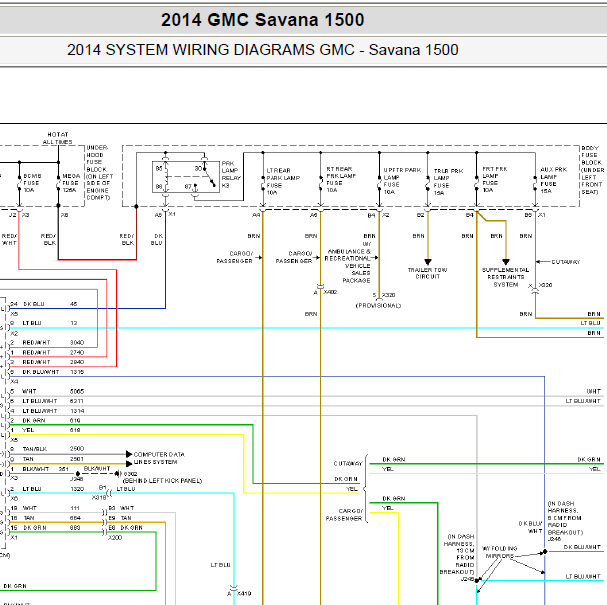Select the 'UPFTR PARK LAMP FUSE 10A' label

(402, 181)
